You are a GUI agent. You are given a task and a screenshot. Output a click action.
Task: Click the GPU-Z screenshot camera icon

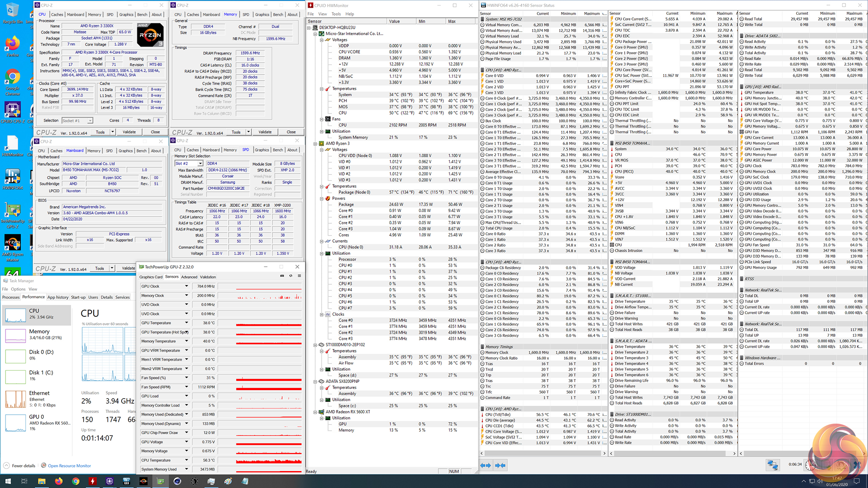coord(282,276)
